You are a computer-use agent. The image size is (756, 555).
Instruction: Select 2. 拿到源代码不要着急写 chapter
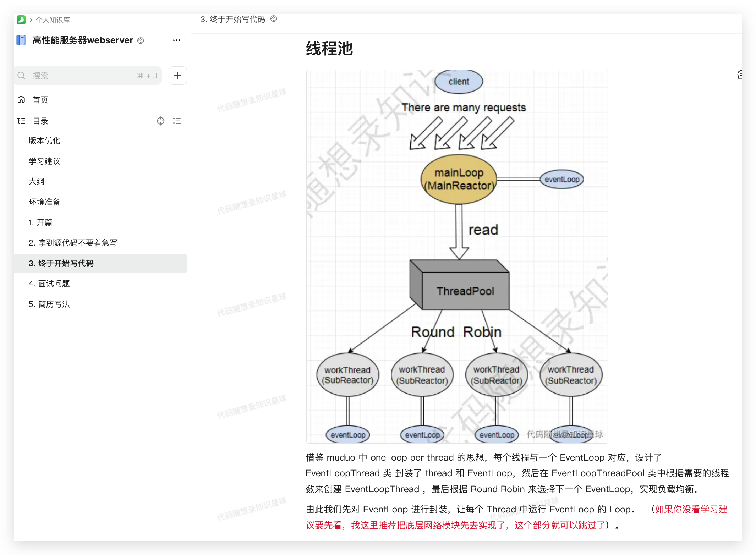click(x=72, y=242)
